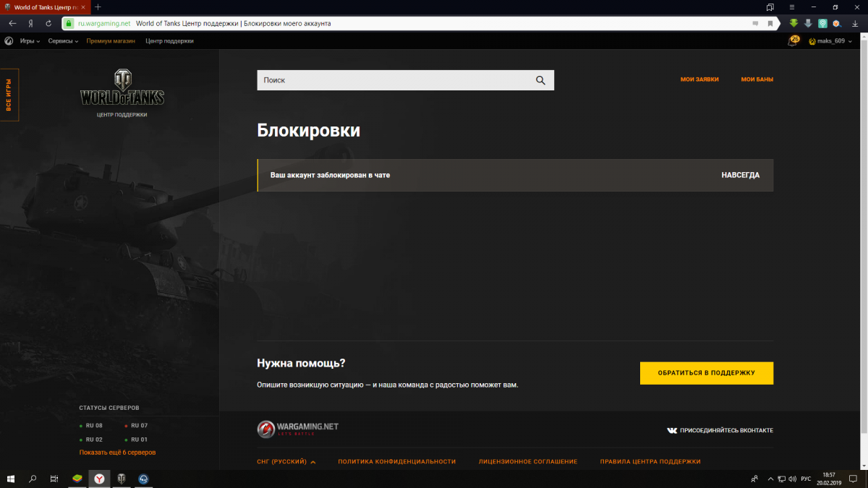The width and height of the screenshot is (868, 488).
Task: Open BlueStacks from the taskbar
Action: click(x=77, y=479)
